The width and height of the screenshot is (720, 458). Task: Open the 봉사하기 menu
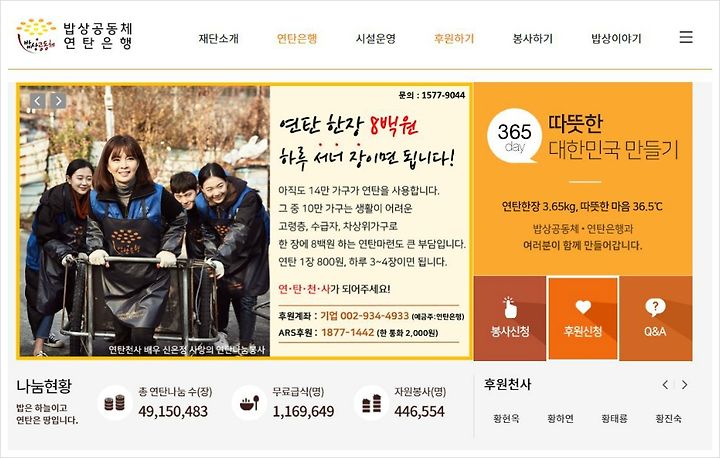point(532,39)
